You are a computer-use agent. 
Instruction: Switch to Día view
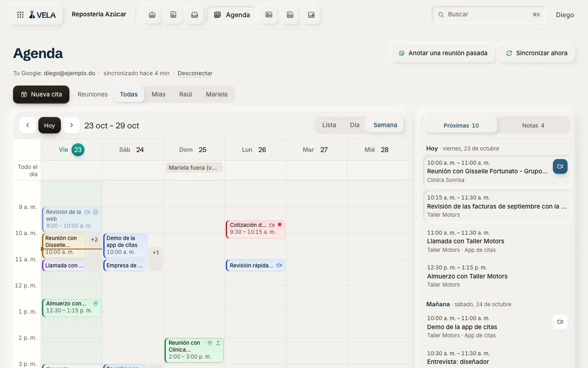tap(355, 125)
